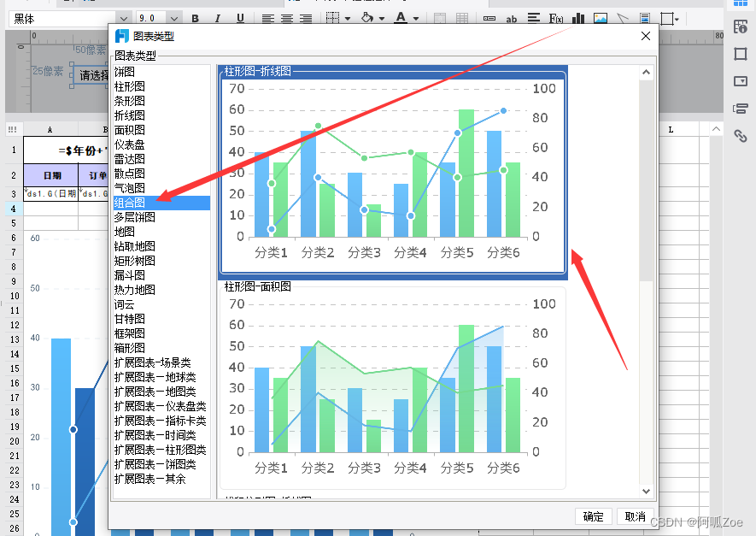756x536 pixels.
Task: Click the font color A icon
Action: [x=401, y=18]
